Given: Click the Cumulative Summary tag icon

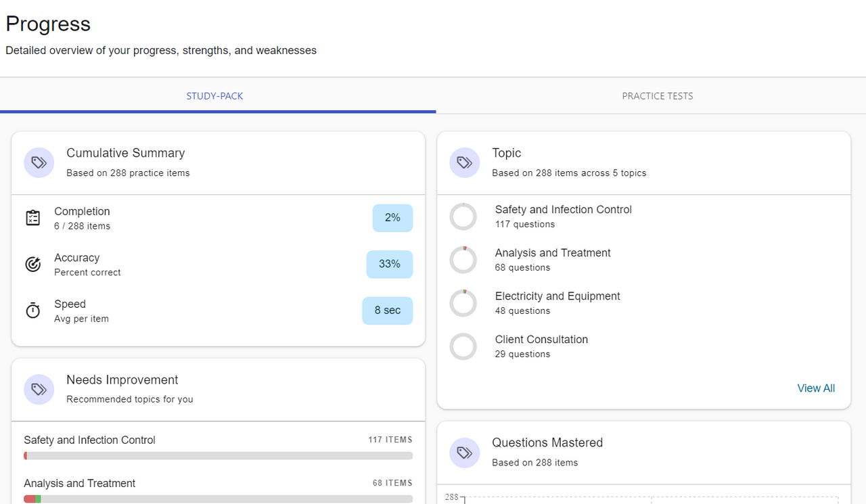Looking at the screenshot, I should click(x=39, y=163).
